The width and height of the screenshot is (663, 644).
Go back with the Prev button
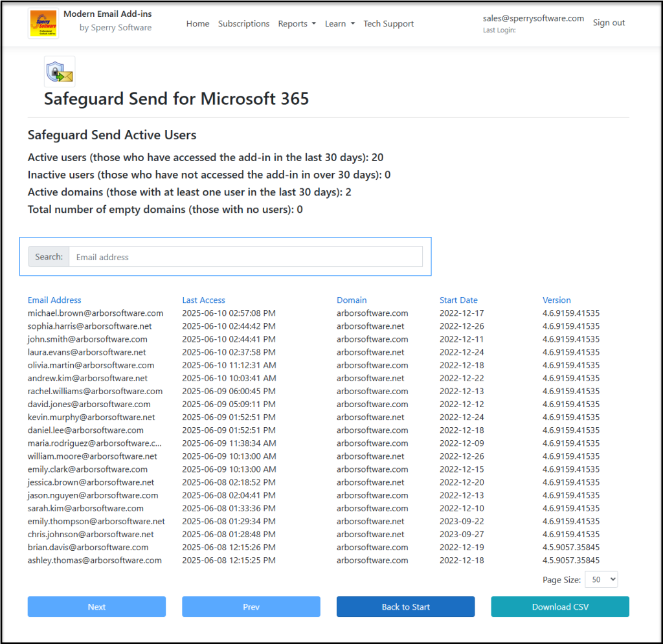(x=251, y=606)
